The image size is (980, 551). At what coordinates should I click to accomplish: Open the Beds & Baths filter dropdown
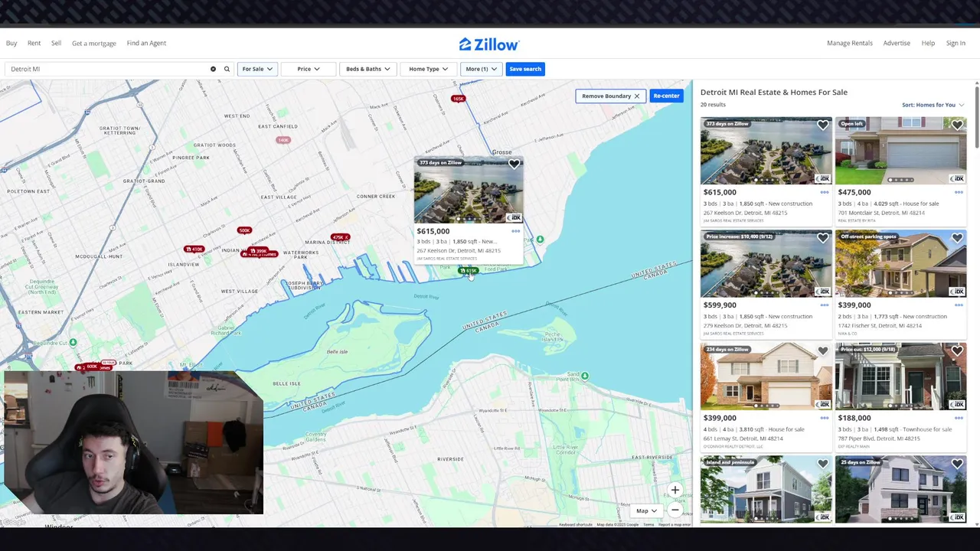pos(367,69)
